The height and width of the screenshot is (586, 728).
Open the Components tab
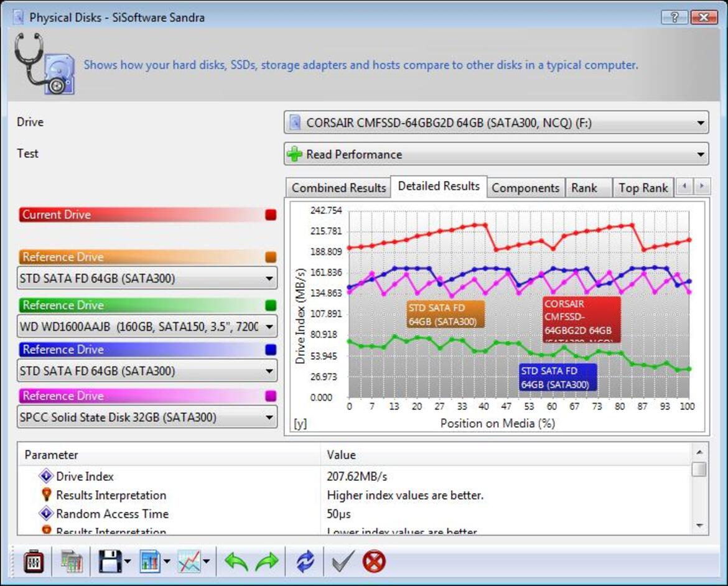[x=526, y=188]
